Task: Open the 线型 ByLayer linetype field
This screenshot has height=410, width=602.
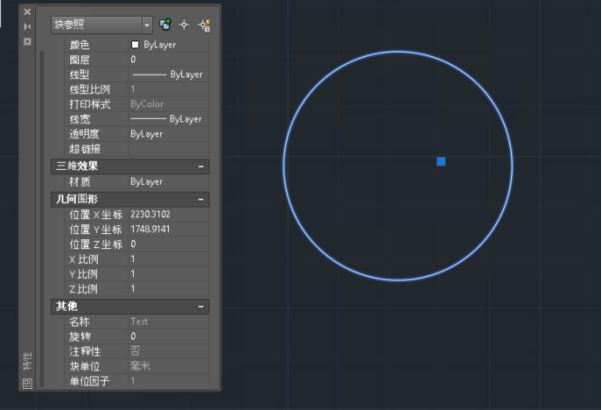Action: [x=169, y=74]
